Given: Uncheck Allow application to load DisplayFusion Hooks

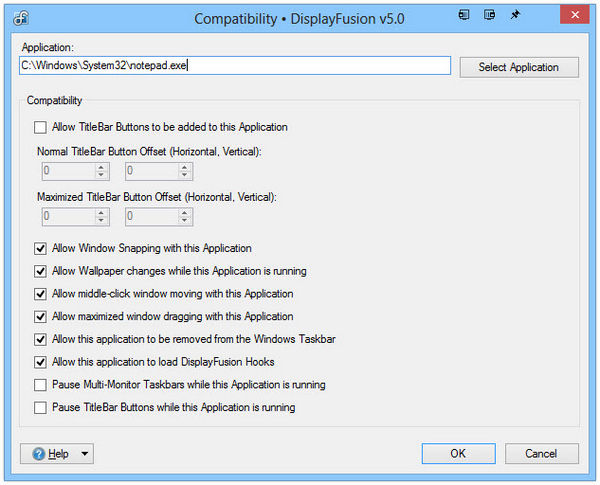Looking at the screenshot, I should pos(40,362).
